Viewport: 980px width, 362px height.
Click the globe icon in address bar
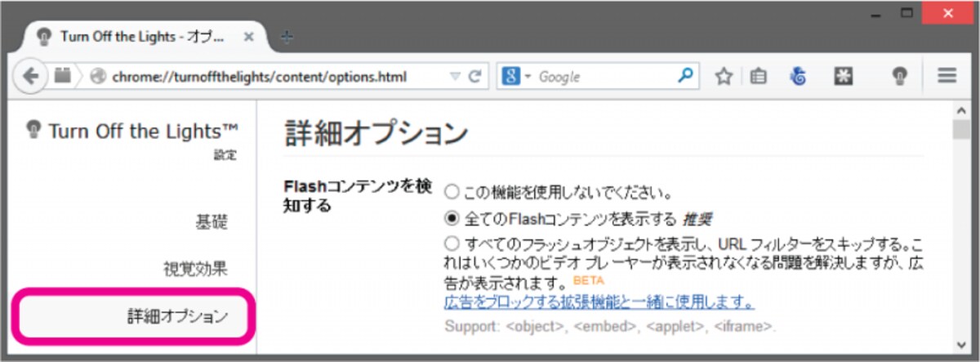pyautogui.click(x=98, y=77)
